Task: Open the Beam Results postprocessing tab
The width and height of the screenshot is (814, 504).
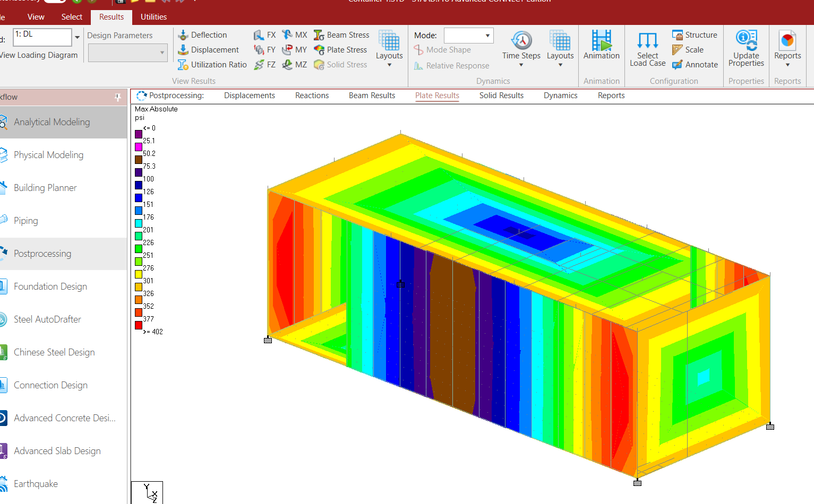Action: (372, 95)
